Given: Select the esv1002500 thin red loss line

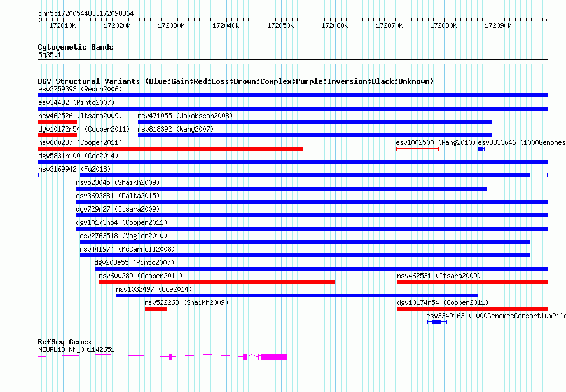Looking at the screenshot, I should click(418, 149).
